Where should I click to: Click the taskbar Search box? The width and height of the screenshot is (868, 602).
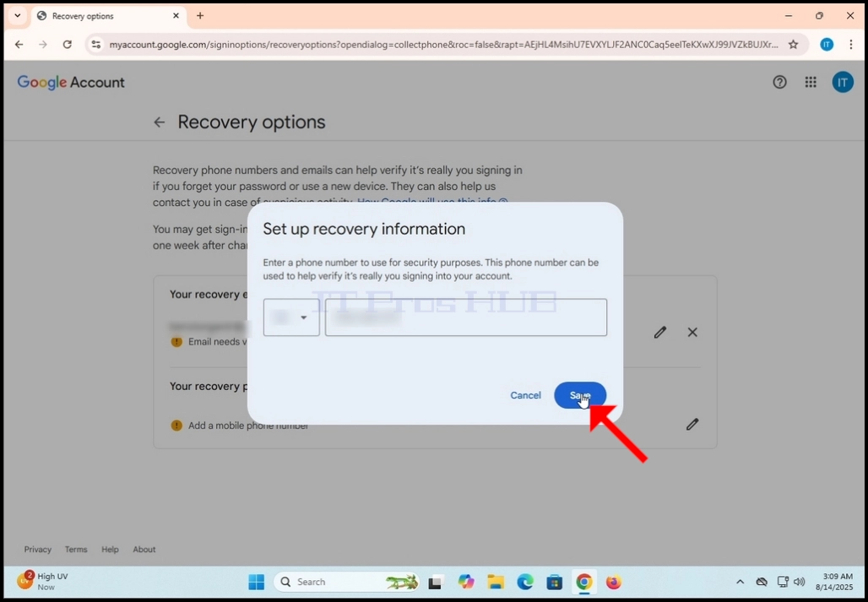point(346,582)
